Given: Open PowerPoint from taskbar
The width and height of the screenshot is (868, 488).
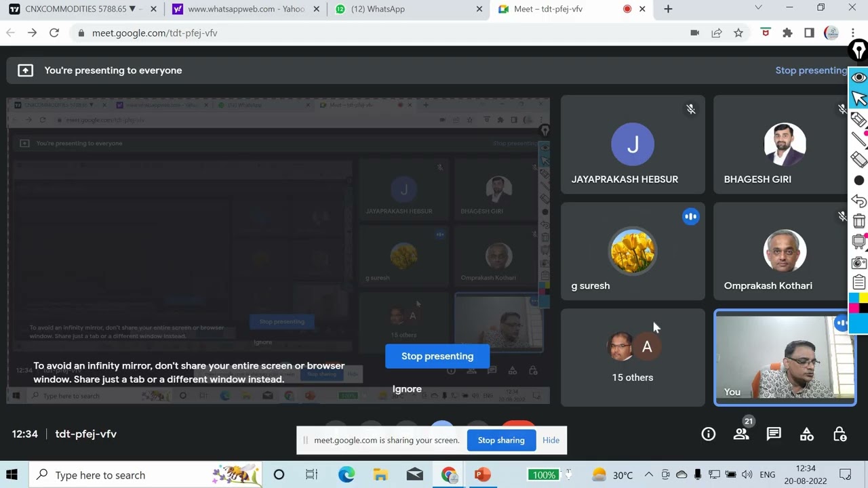Looking at the screenshot, I should pos(482,475).
